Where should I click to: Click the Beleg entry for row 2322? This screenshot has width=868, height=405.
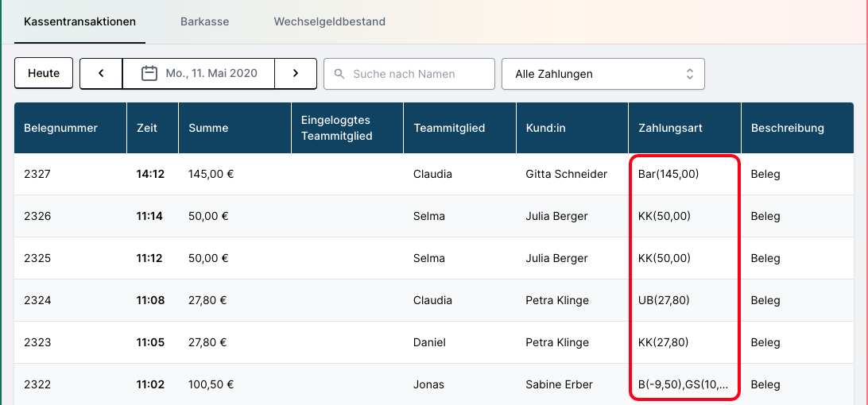pos(765,384)
